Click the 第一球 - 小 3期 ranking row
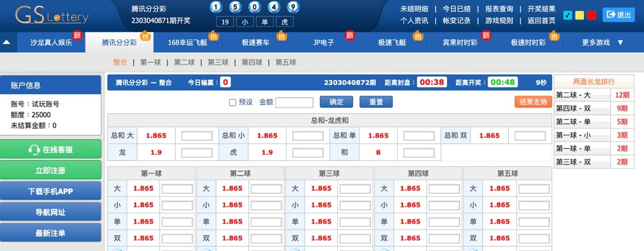This screenshot has width=644, height=251. [594, 135]
